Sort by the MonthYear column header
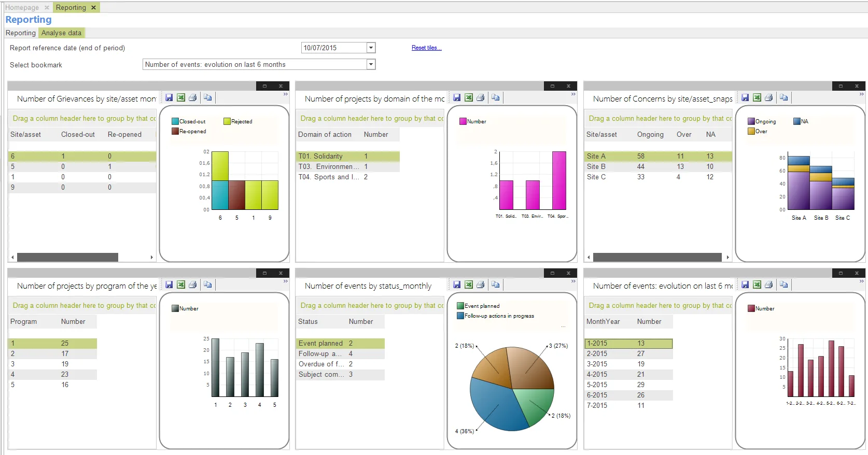This screenshot has height=455, width=868. 604,321
